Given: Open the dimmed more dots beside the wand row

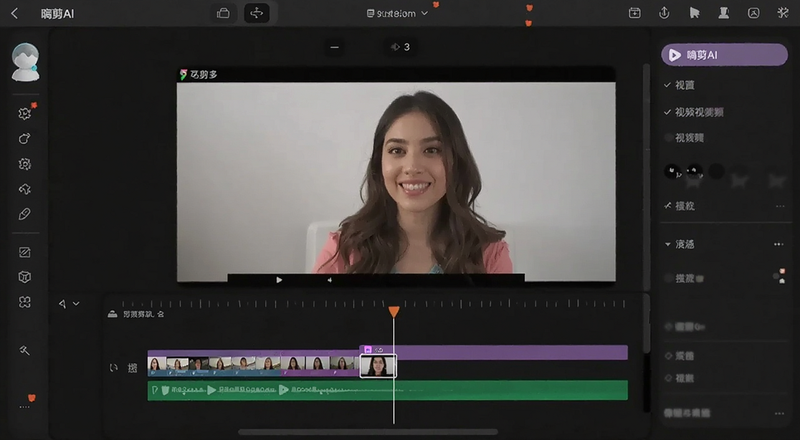Looking at the screenshot, I should tap(780, 207).
